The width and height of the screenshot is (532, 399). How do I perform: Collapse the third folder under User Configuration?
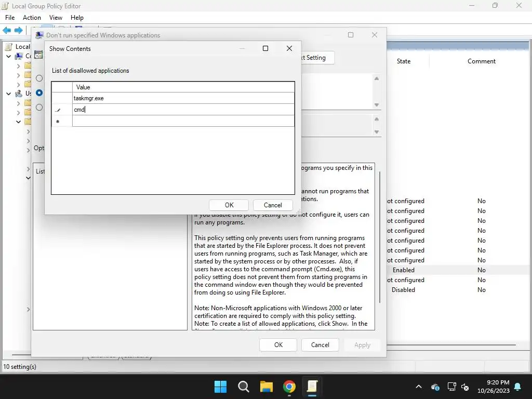coord(18,122)
